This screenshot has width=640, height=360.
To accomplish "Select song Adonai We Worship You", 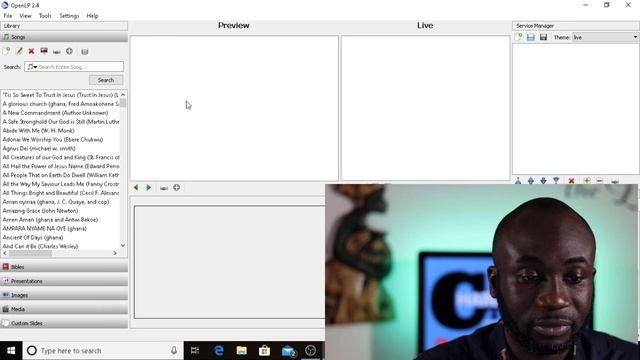I will (53, 140).
